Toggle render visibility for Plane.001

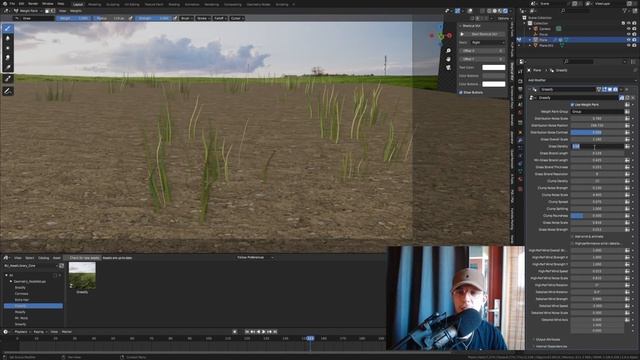click(634, 46)
